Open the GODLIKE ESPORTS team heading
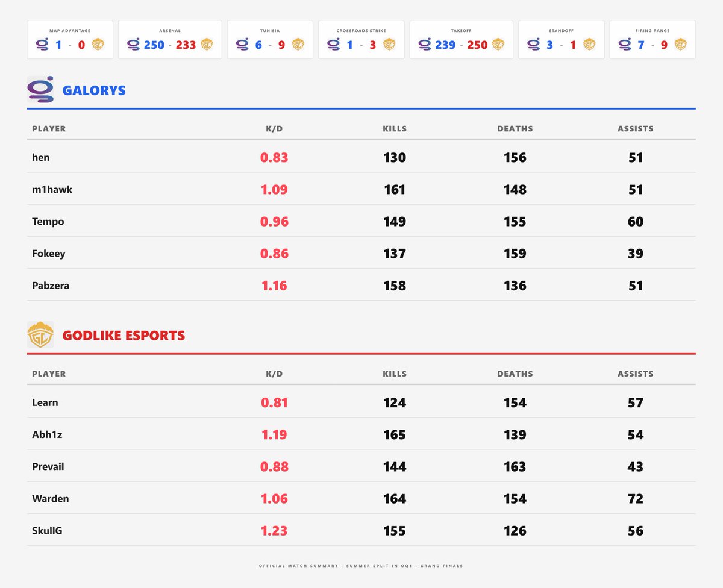This screenshot has width=723, height=588. click(124, 336)
